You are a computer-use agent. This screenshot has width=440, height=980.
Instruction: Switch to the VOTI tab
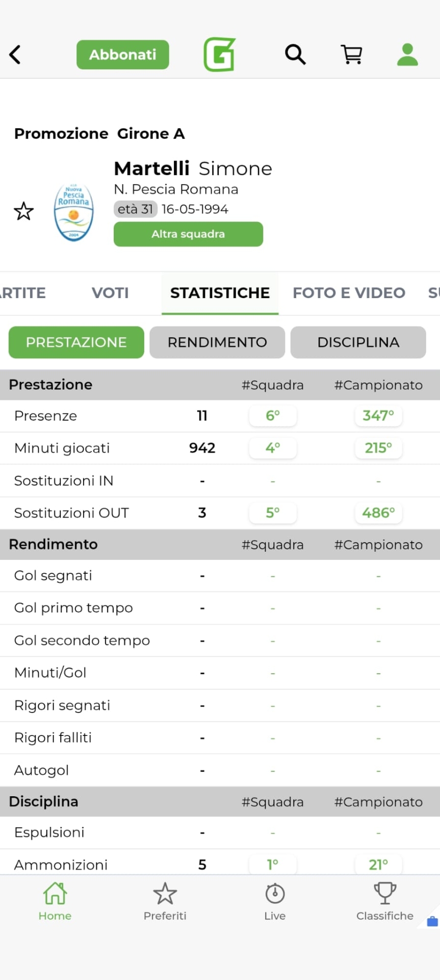[x=110, y=293]
